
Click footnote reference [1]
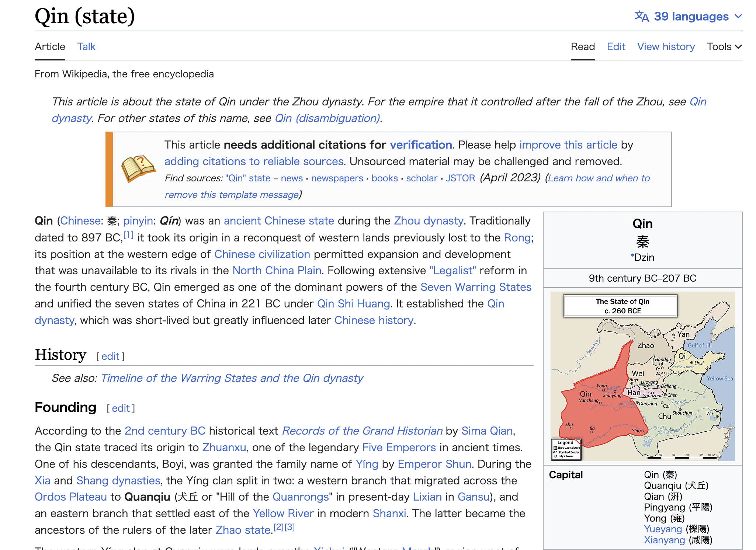[x=128, y=235]
